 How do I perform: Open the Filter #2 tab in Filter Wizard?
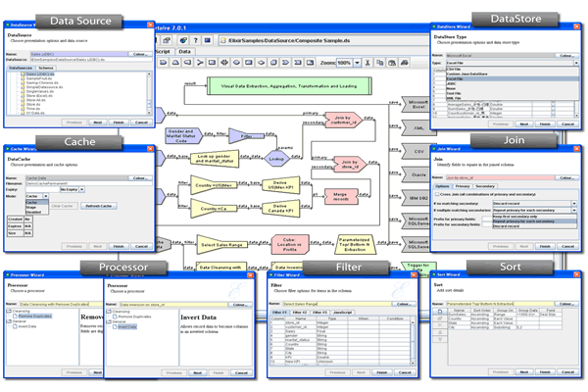300,313
